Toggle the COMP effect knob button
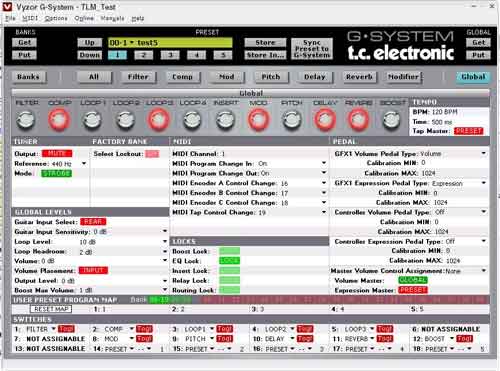This screenshot has height=371, width=500. pyautogui.click(x=59, y=119)
